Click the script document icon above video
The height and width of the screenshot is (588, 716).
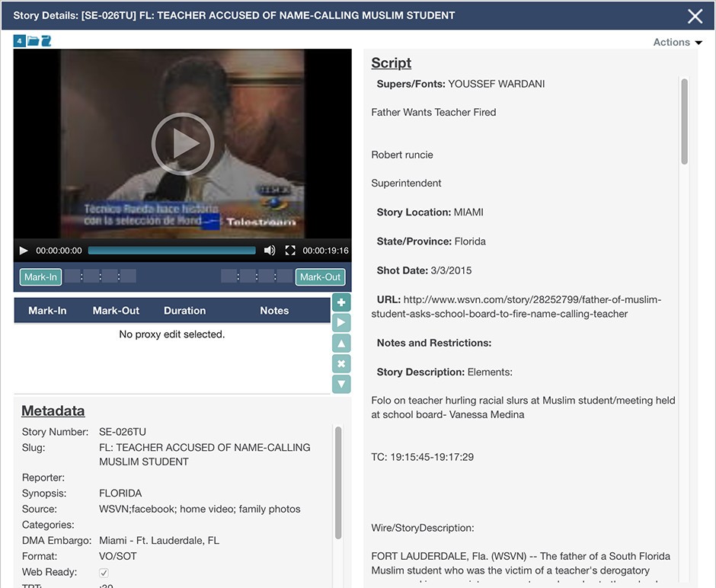coord(46,41)
